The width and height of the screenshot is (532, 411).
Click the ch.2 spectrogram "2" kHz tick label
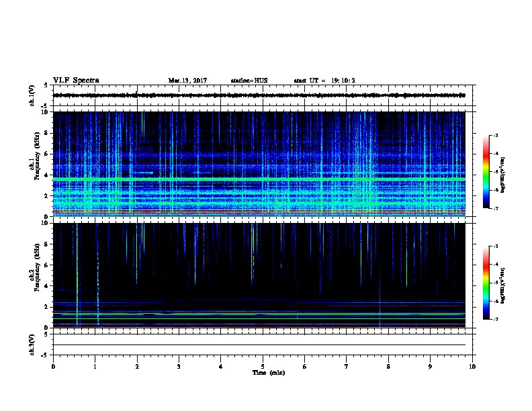click(x=47, y=307)
